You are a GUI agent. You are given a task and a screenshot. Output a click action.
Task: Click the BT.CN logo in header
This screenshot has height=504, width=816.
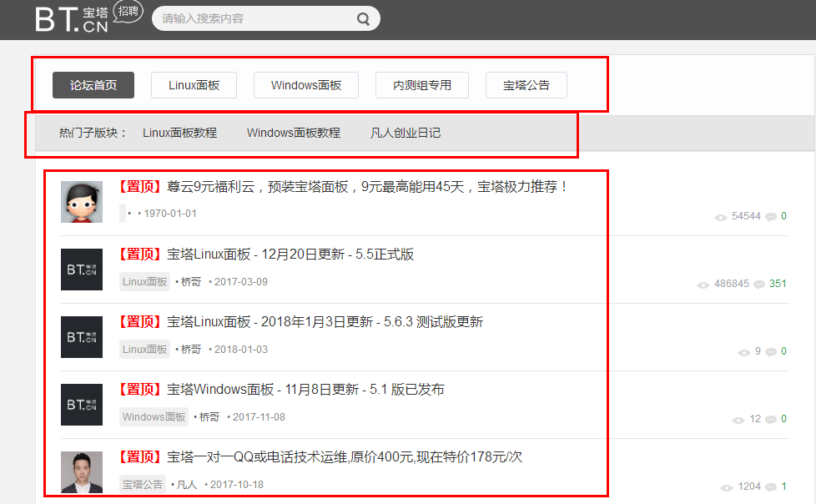coord(72,20)
